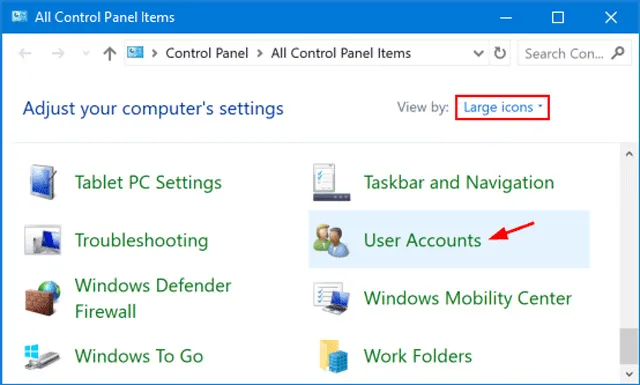This screenshot has width=640, height=385.
Task: Open Windows Defender Firewall brick wall icon
Action: coord(42,298)
